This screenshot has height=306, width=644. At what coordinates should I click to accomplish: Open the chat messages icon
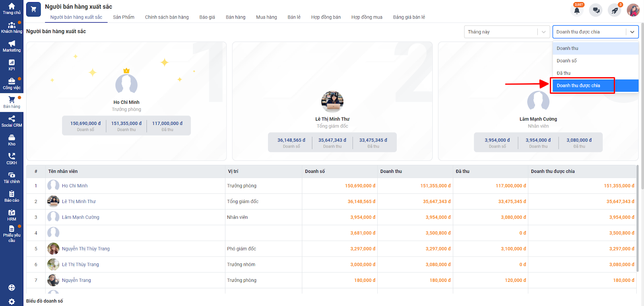596,10
